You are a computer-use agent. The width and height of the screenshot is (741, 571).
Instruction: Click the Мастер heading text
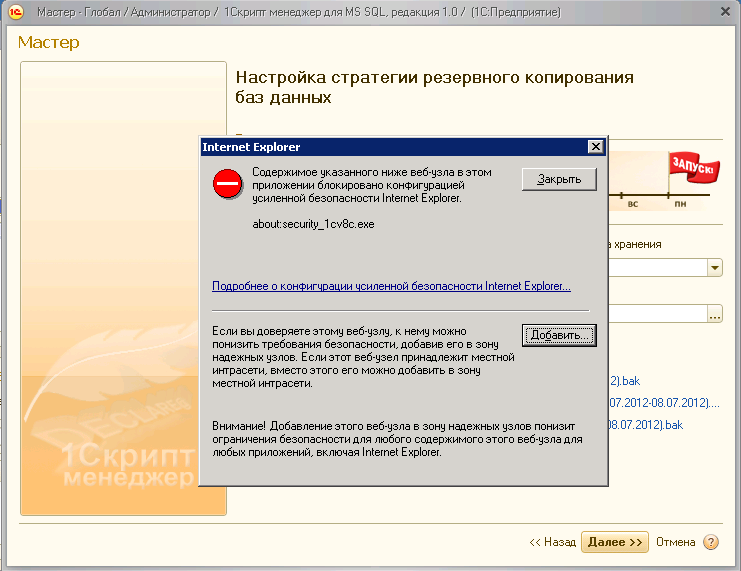[x=49, y=43]
